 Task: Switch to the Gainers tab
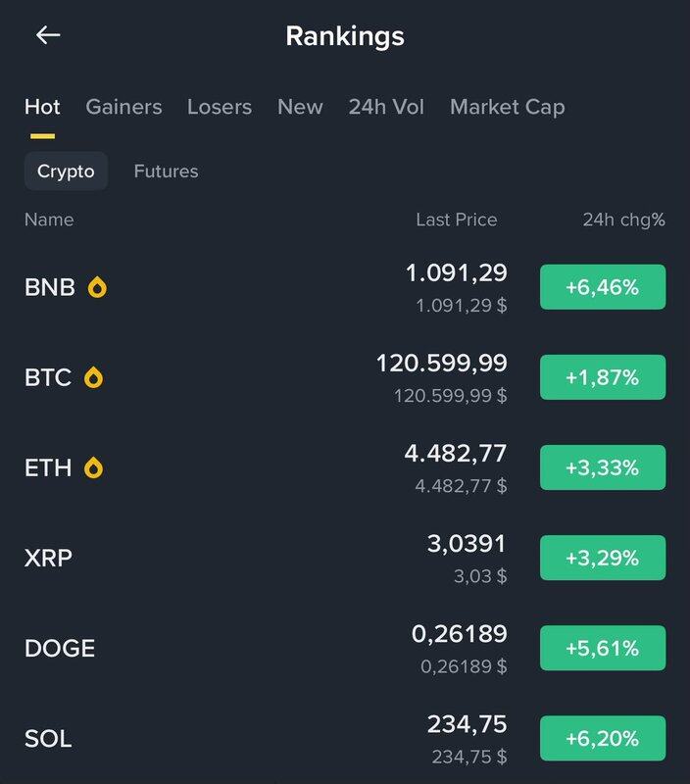123,107
